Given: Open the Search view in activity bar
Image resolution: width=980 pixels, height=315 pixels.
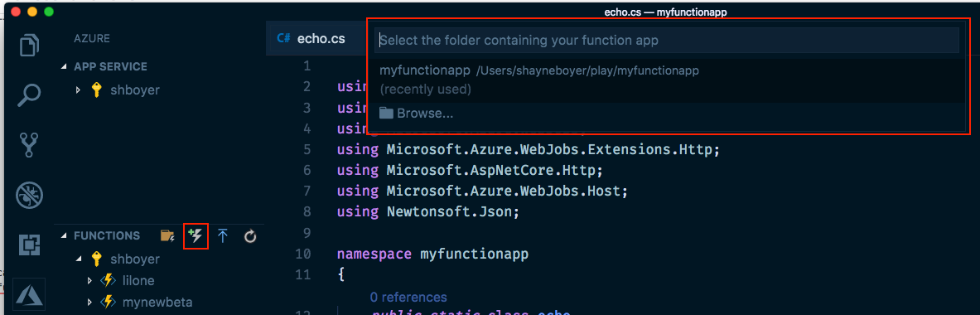Looking at the screenshot, I should pos(29,95).
